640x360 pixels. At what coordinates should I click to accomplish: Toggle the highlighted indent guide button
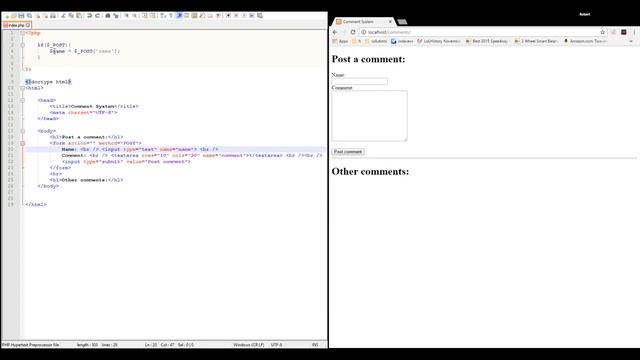click(180, 16)
